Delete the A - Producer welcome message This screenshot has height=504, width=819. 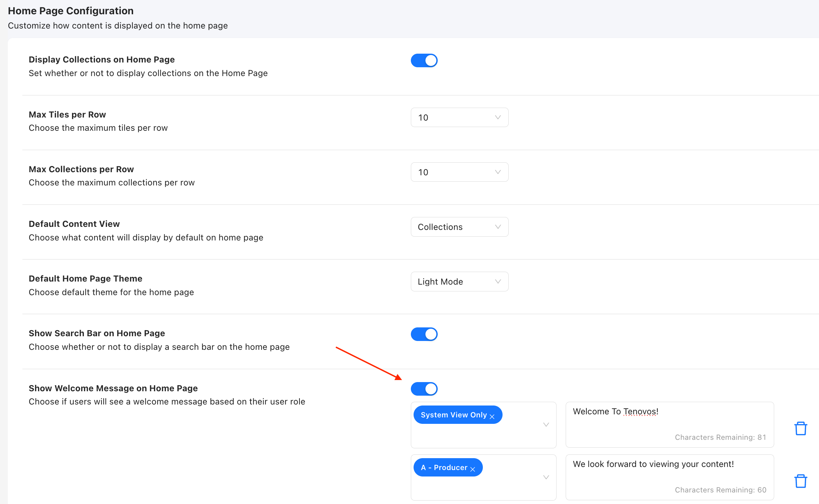[x=800, y=481]
